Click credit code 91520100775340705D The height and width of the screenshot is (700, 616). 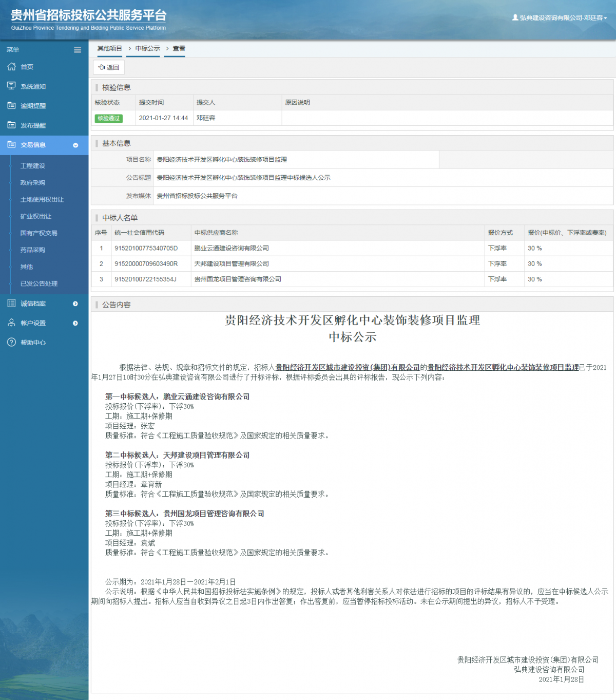[146, 249]
